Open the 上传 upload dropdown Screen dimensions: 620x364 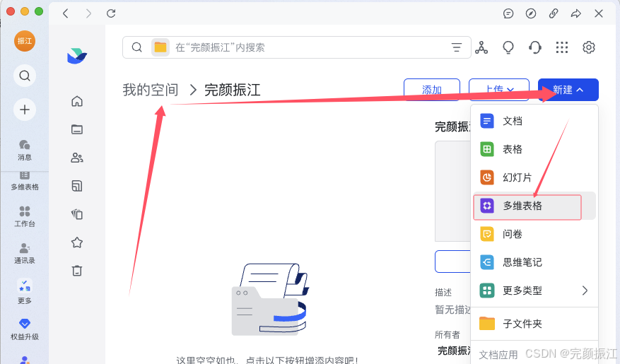click(499, 90)
